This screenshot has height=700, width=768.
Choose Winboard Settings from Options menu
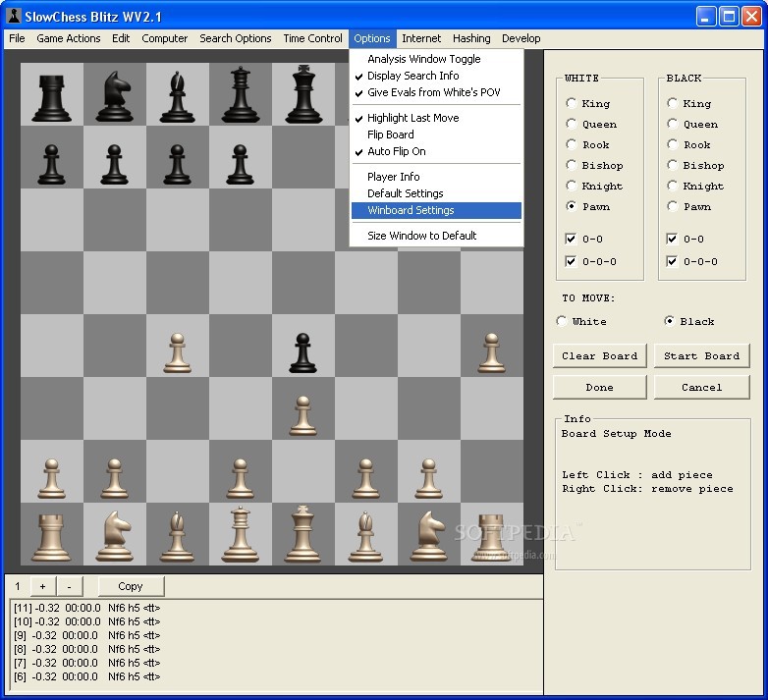[436, 210]
